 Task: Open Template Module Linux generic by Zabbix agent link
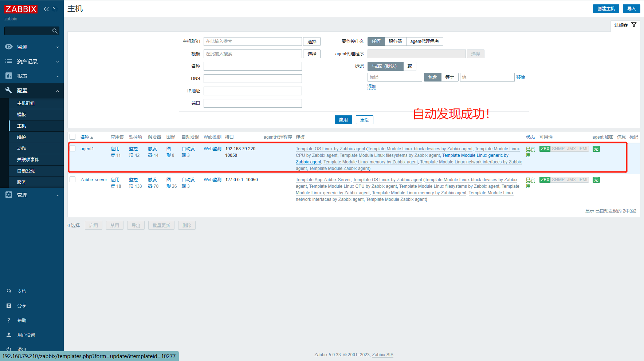(475, 155)
